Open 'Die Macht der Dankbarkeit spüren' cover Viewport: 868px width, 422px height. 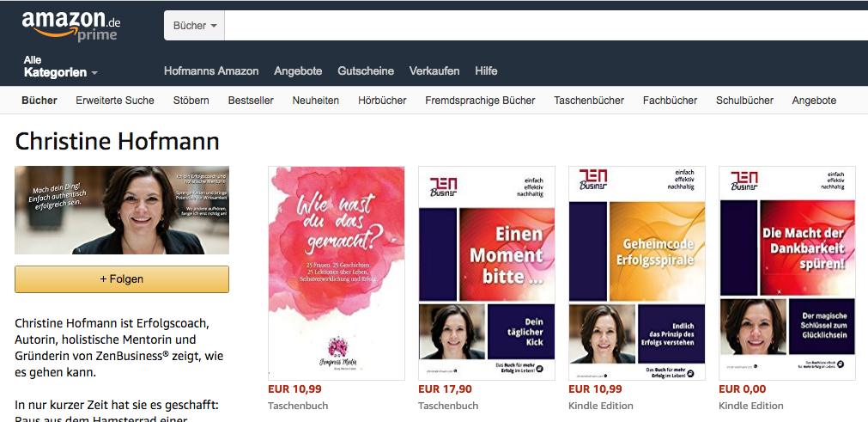pos(787,273)
